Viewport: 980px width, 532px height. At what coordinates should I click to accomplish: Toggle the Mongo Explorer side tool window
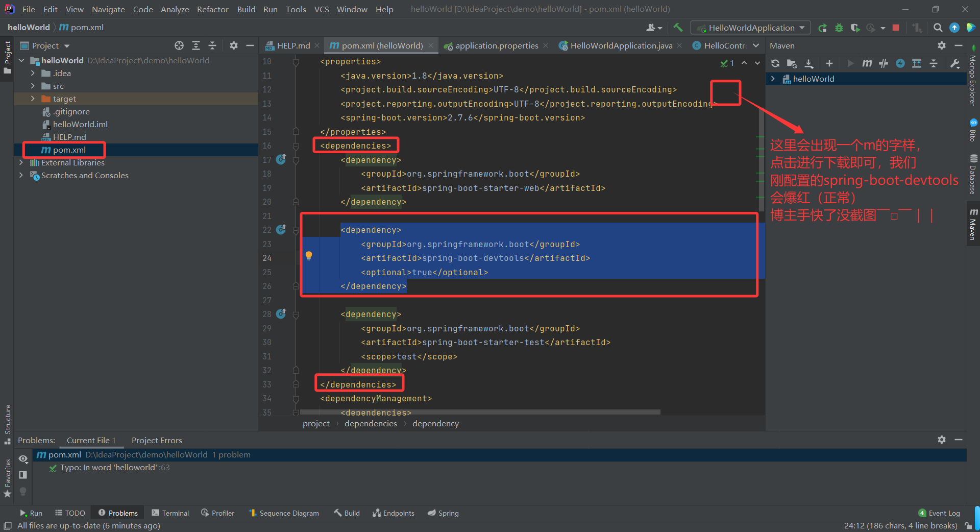973,77
